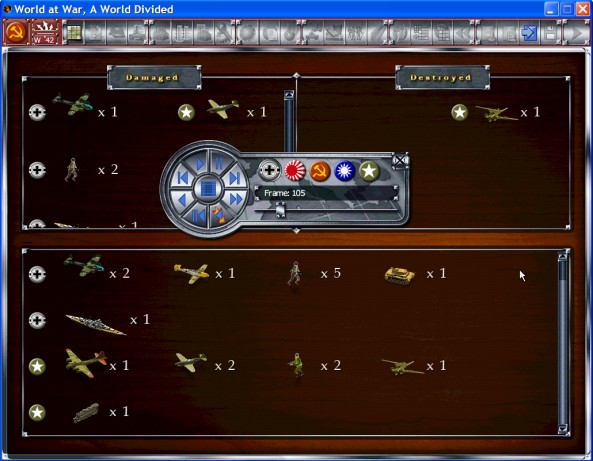Click the German cross beside Damaged bomber row
This screenshot has height=461, width=593.
pyautogui.click(x=37, y=112)
